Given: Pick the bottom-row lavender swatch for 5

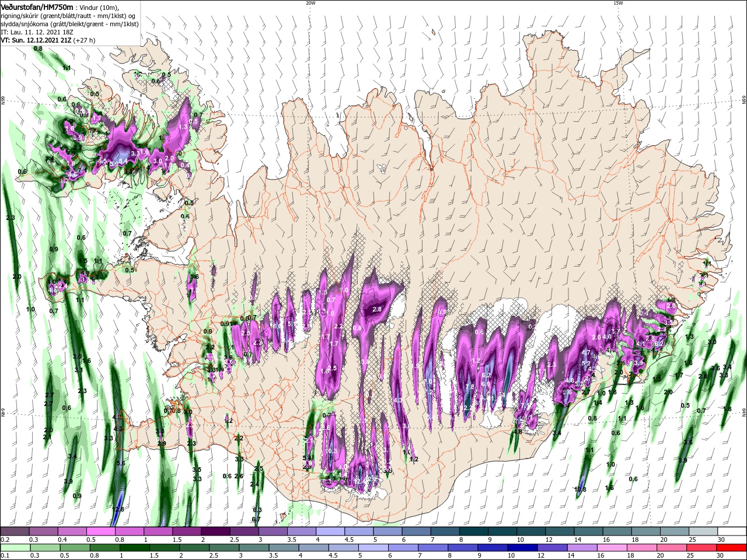Looking at the screenshot, I should click(x=373, y=548).
